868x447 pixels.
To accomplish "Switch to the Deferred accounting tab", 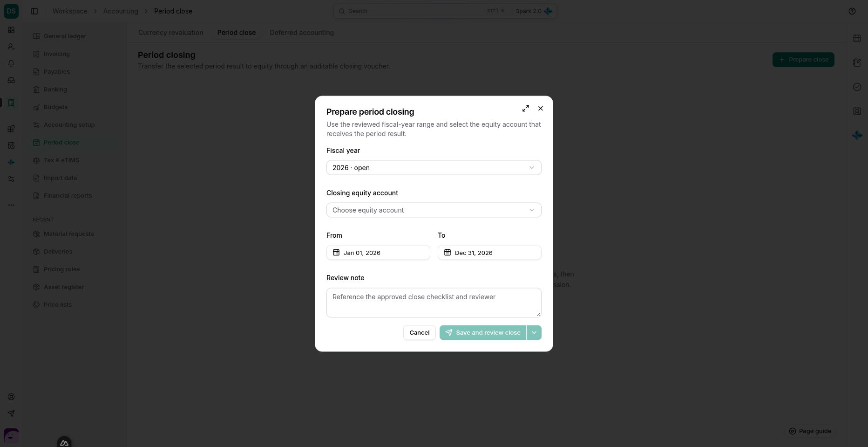I will (302, 33).
